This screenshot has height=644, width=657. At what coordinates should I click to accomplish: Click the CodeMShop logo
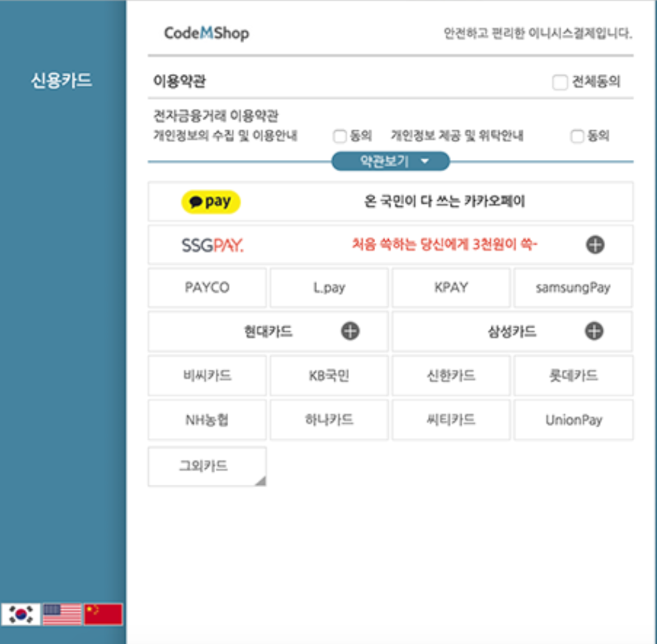click(x=207, y=33)
